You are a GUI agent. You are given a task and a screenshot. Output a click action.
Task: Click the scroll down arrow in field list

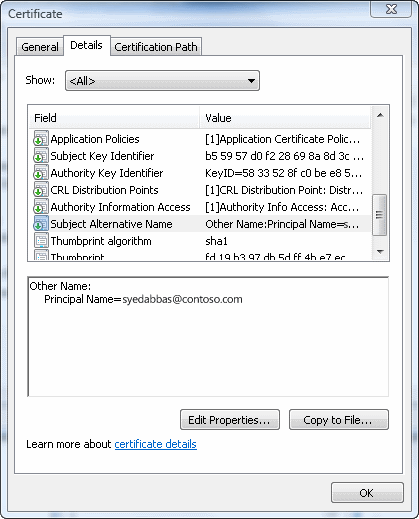coord(380,252)
